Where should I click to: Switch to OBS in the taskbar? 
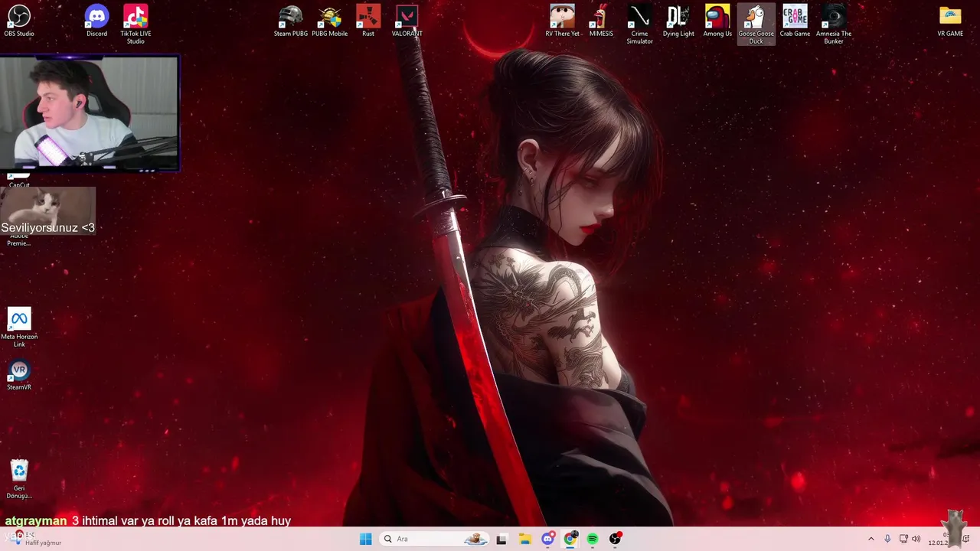click(x=615, y=539)
